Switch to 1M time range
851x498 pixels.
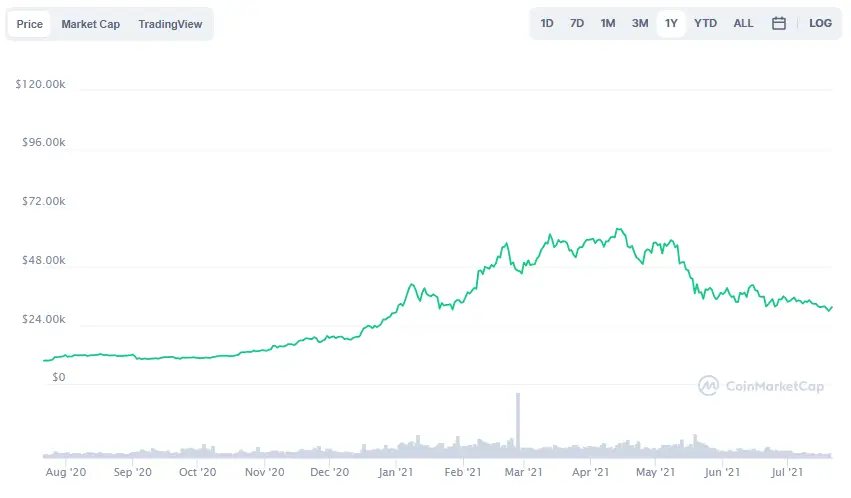(608, 23)
